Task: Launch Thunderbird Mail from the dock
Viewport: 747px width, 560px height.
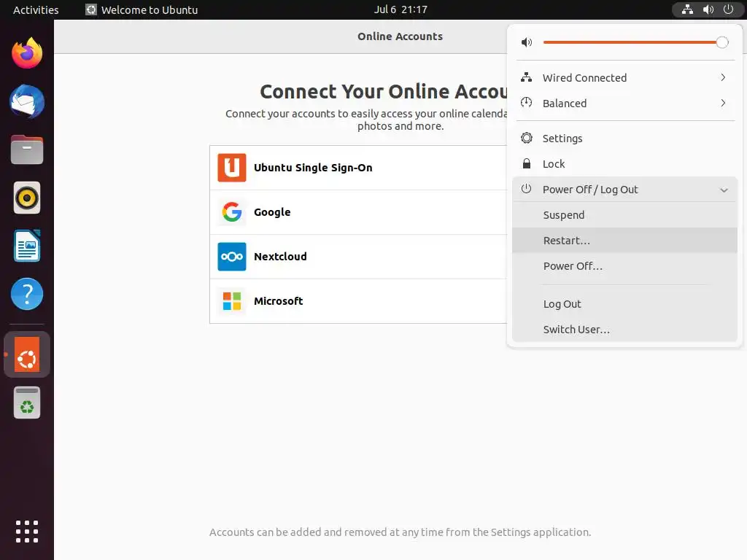Action: 27,101
